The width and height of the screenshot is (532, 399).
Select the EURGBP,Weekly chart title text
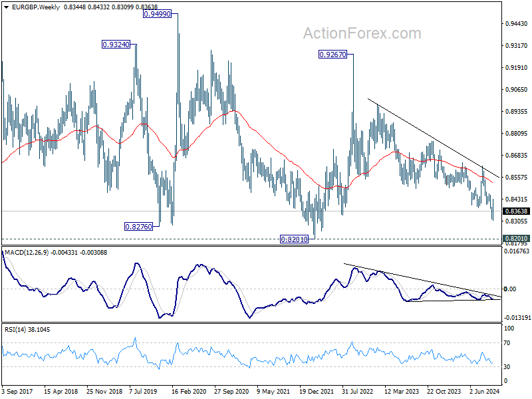[36, 7]
